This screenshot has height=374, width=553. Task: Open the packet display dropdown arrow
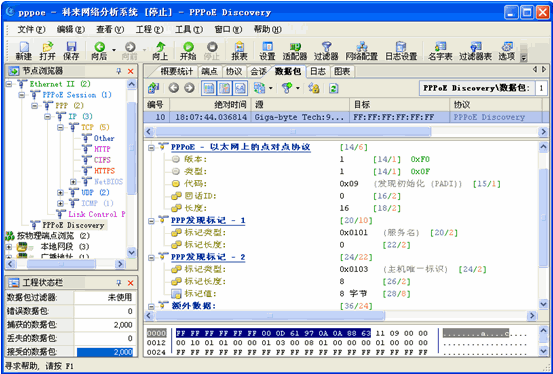click(271, 88)
